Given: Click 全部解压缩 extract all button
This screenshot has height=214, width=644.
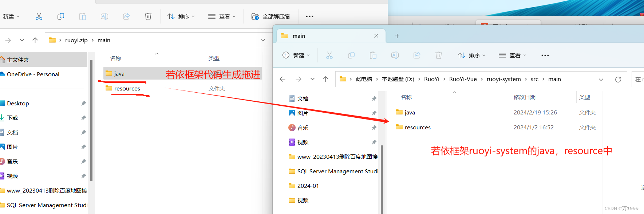Looking at the screenshot, I should [271, 16].
